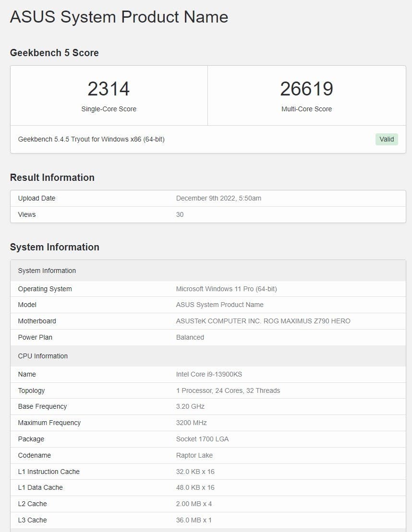This screenshot has height=532, width=412.
Task: Select the single-core score 2314
Action: pyautogui.click(x=109, y=89)
